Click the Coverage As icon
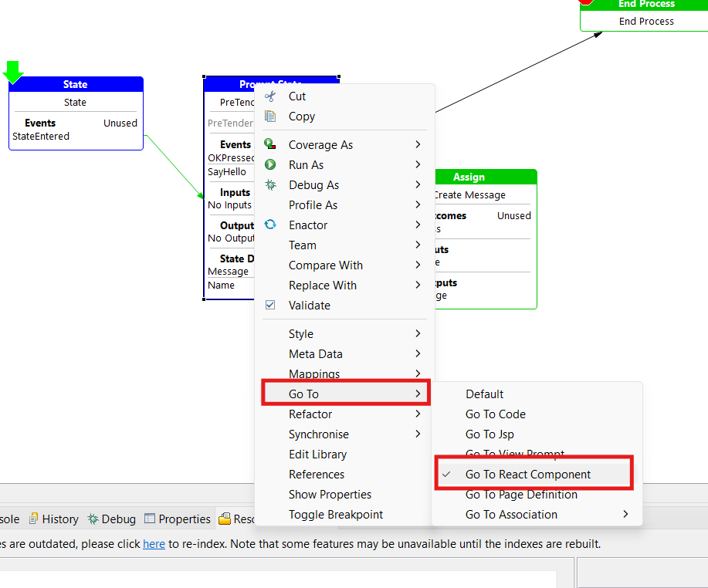The height and width of the screenshot is (588, 708). pos(270,144)
